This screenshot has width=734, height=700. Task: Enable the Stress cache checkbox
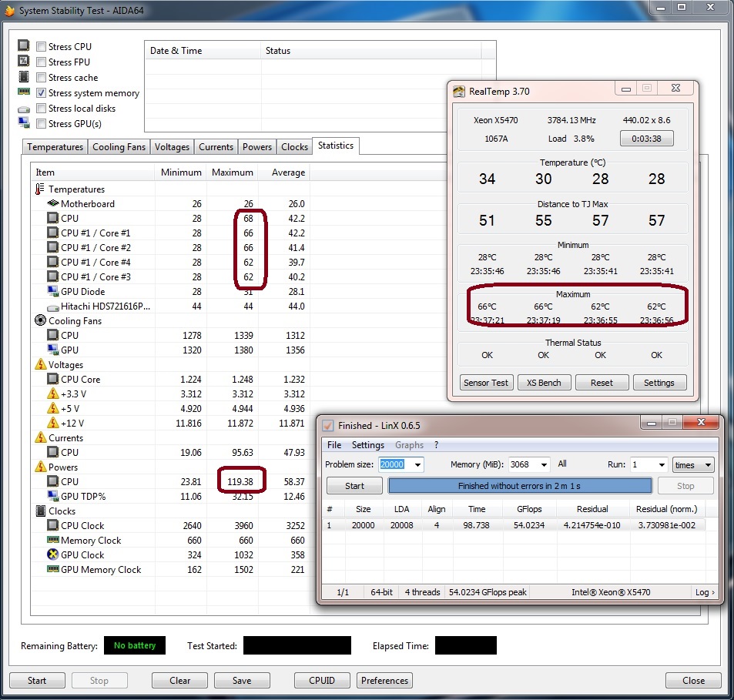click(x=41, y=77)
